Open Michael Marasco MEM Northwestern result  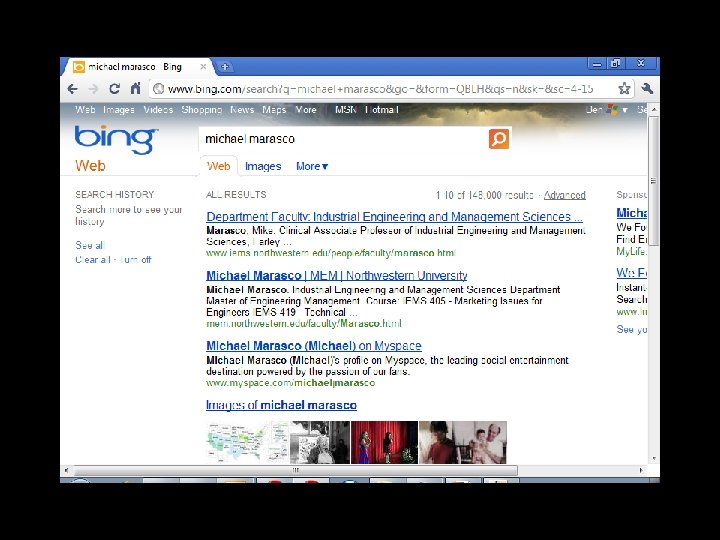[x=337, y=276]
